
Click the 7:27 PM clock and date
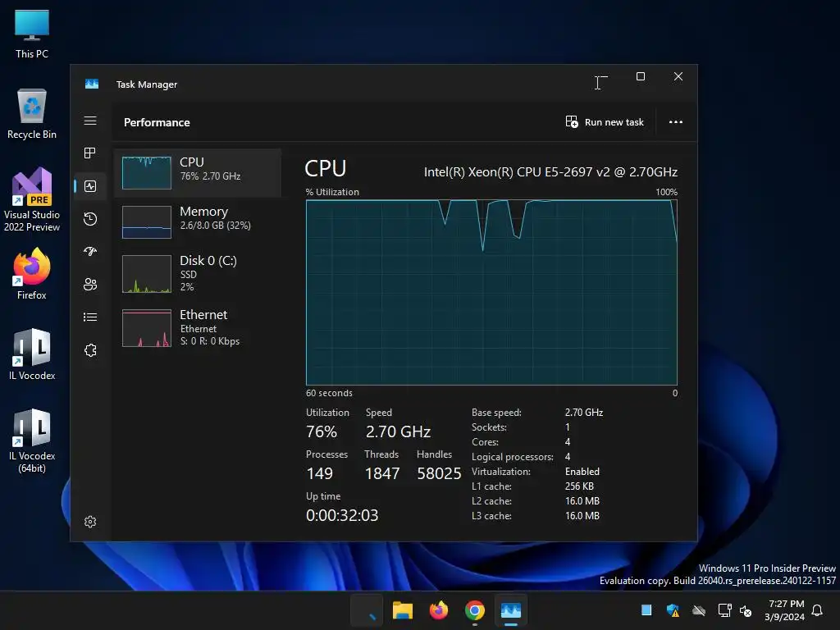pyautogui.click(x=785, y=610)
